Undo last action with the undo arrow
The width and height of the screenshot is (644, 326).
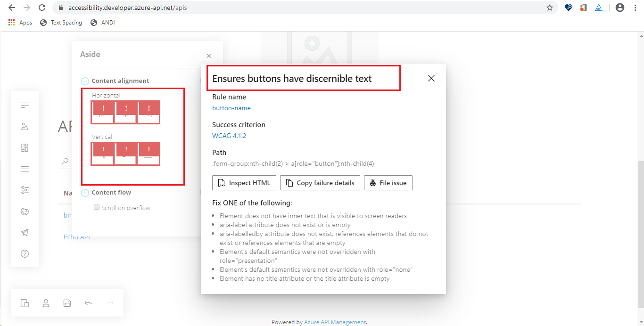88,303
